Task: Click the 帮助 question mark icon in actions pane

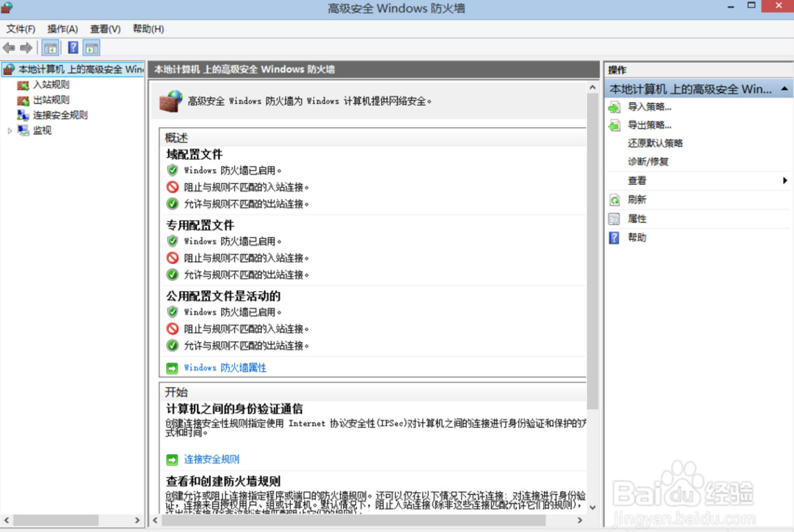Action: click(x=614, y=237)
